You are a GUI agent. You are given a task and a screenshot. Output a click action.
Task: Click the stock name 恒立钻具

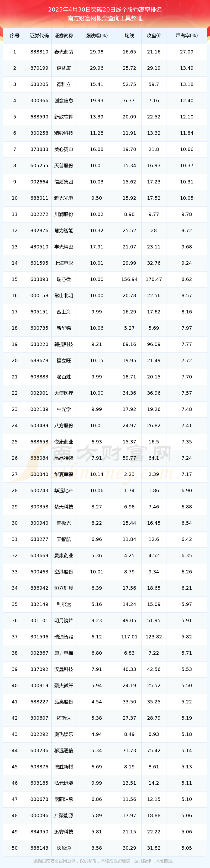pos(64,588)
